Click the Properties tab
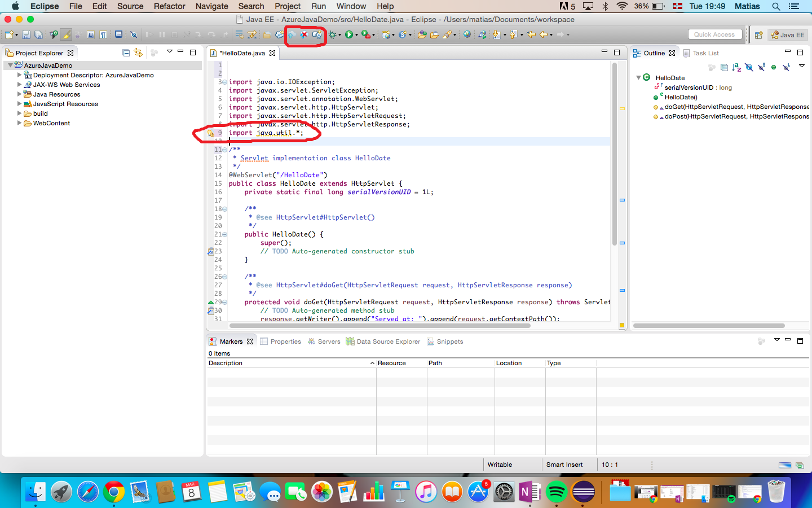The image size is (812, 508). [x=280, y=341]
